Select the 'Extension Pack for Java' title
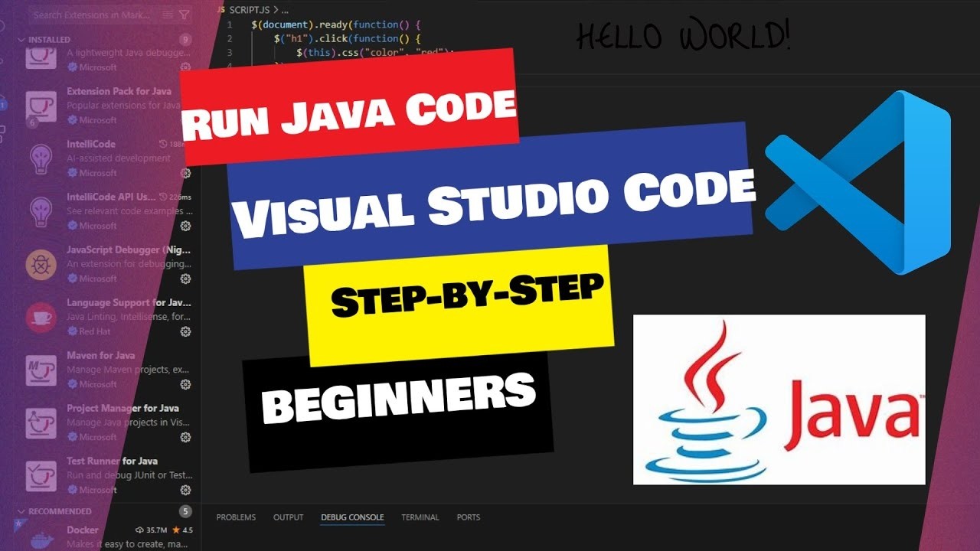980x551 pixels. click(x=119, y=91)
